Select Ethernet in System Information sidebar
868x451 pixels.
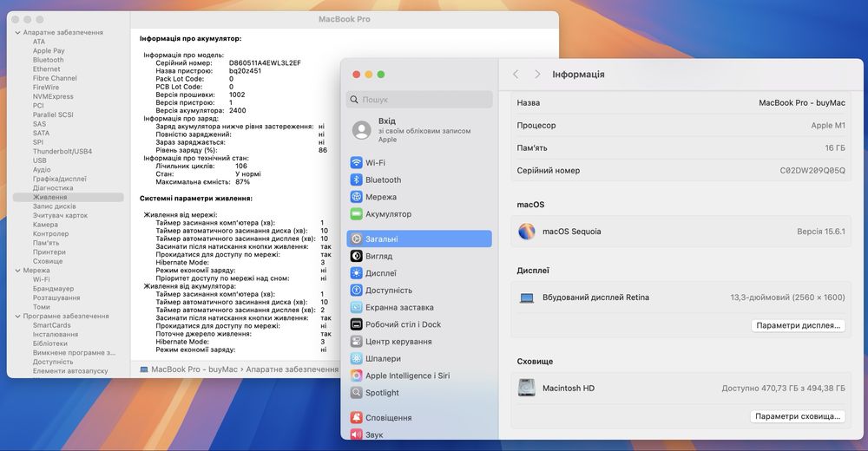47,69
